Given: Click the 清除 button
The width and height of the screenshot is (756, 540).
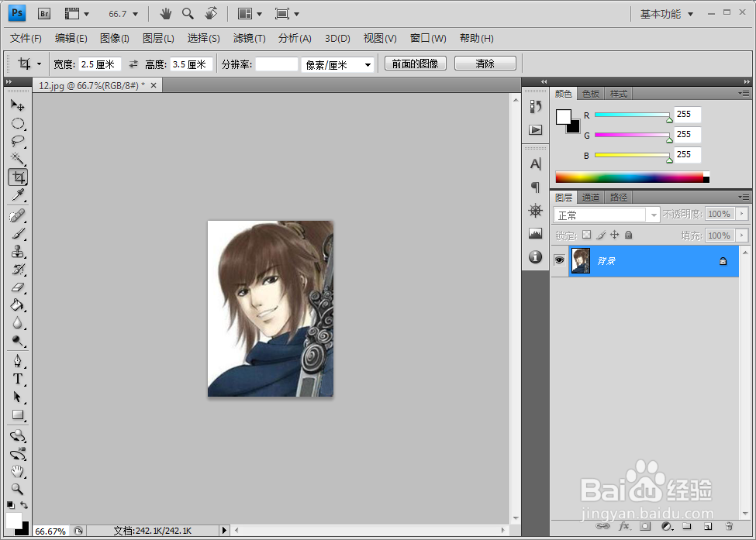Looking at the screenshot, I should (x=485, y=64).
